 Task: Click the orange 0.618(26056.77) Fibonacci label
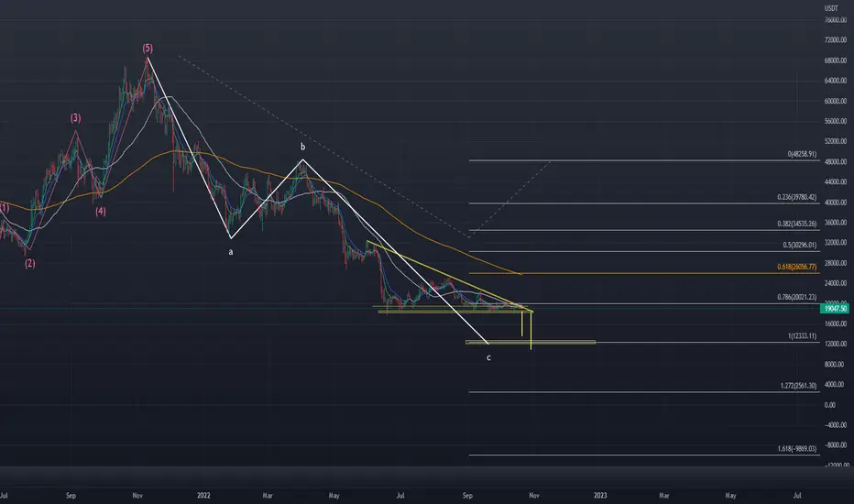797,267
